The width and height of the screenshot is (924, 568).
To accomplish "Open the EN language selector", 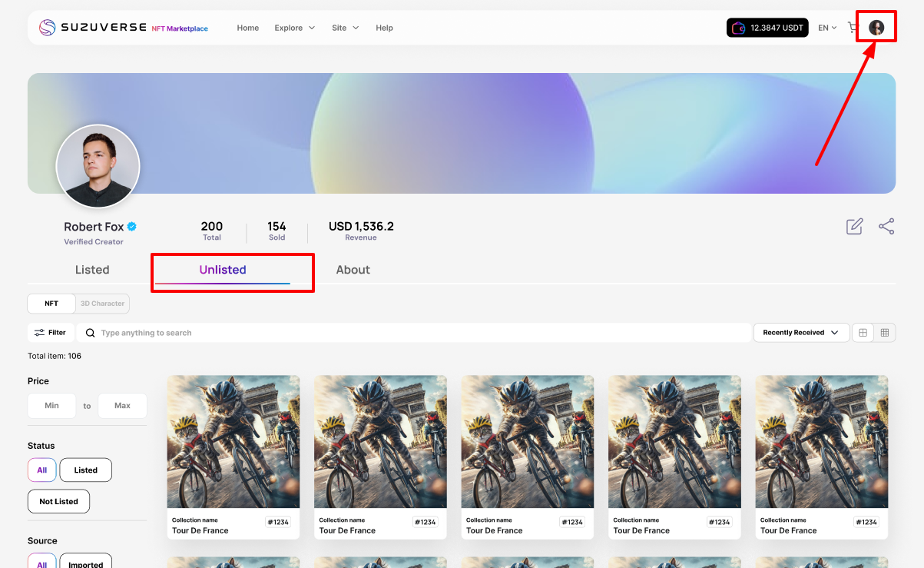I will click(827, 28).
